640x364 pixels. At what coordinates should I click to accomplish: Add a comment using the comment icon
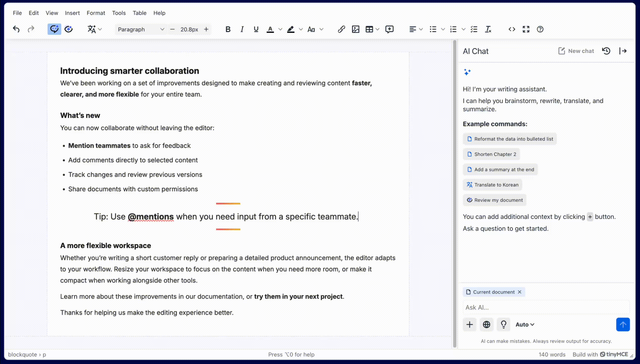(389, 29)
